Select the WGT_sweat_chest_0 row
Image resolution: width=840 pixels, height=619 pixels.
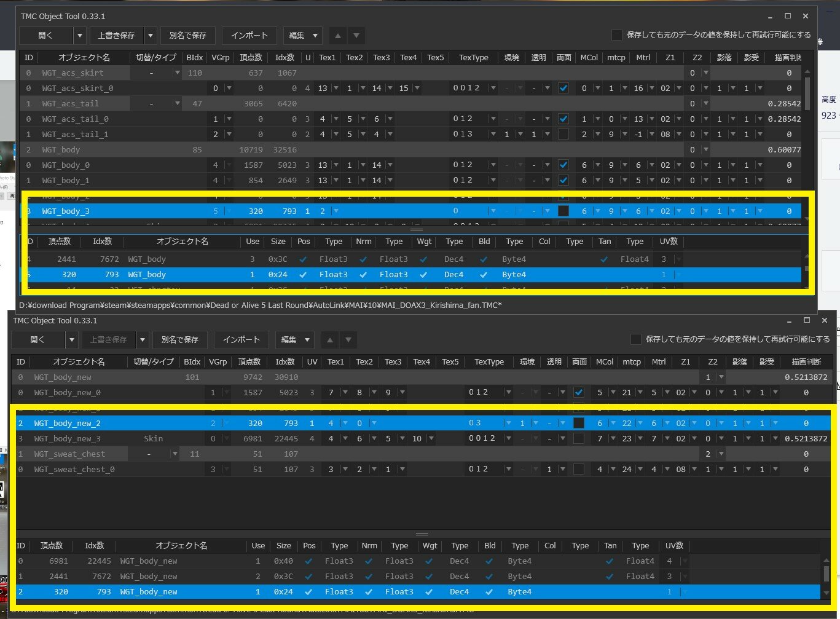pos(421,470)
